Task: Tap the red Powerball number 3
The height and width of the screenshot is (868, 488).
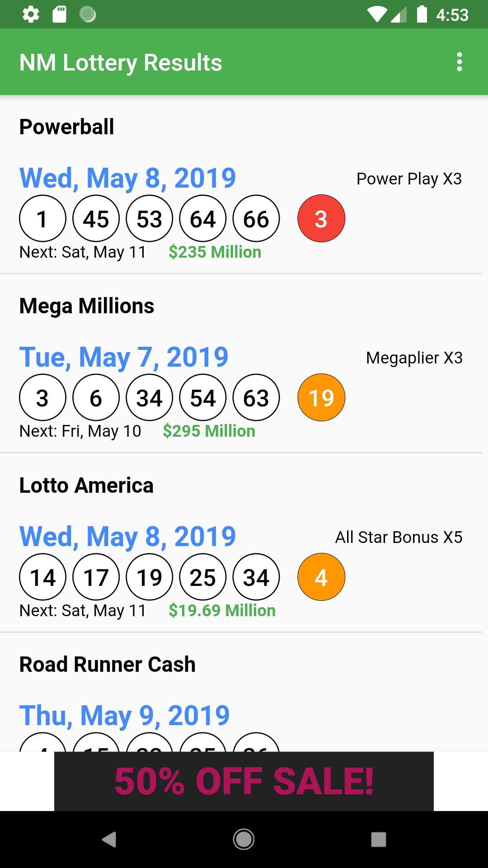Action: [x=321, y=219]
